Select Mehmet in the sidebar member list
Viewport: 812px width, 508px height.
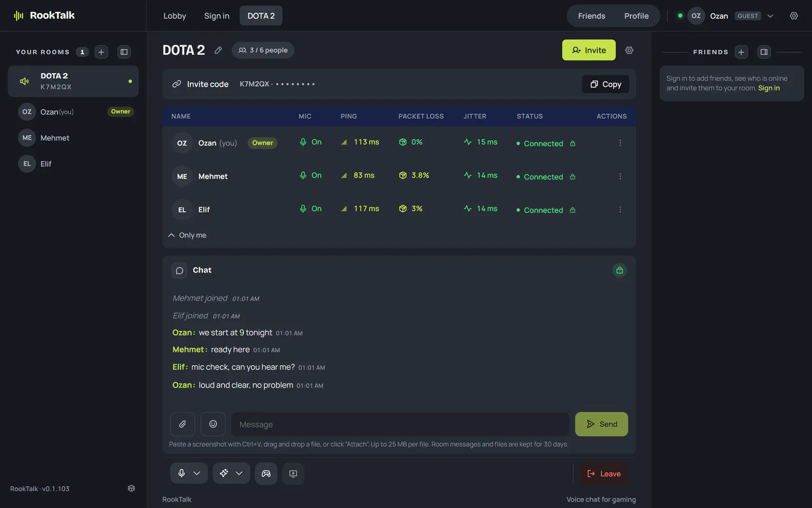tap(73, 138)
